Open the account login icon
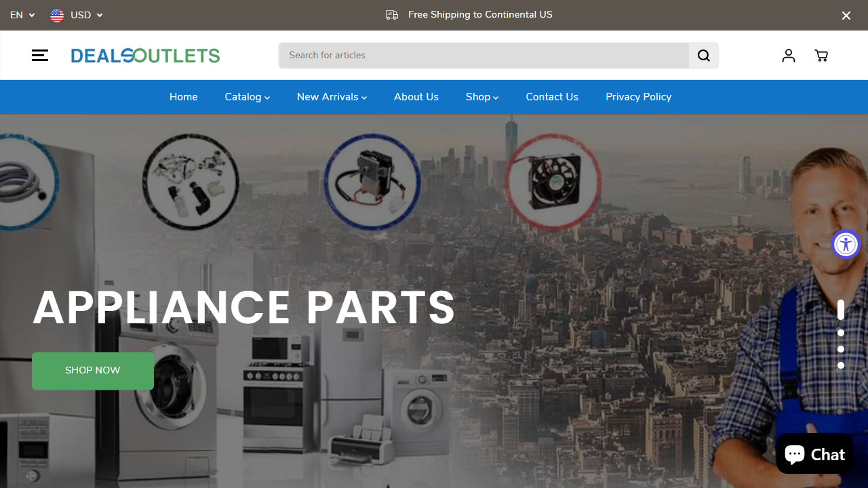Image resolution: width=868 pixels, height=488 pixels. (788, 55)
